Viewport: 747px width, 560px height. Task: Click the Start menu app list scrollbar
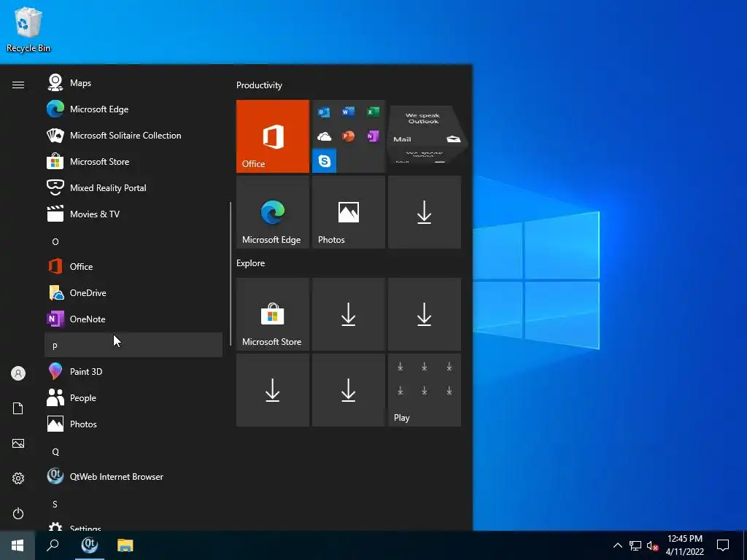[x=231, y=274]
